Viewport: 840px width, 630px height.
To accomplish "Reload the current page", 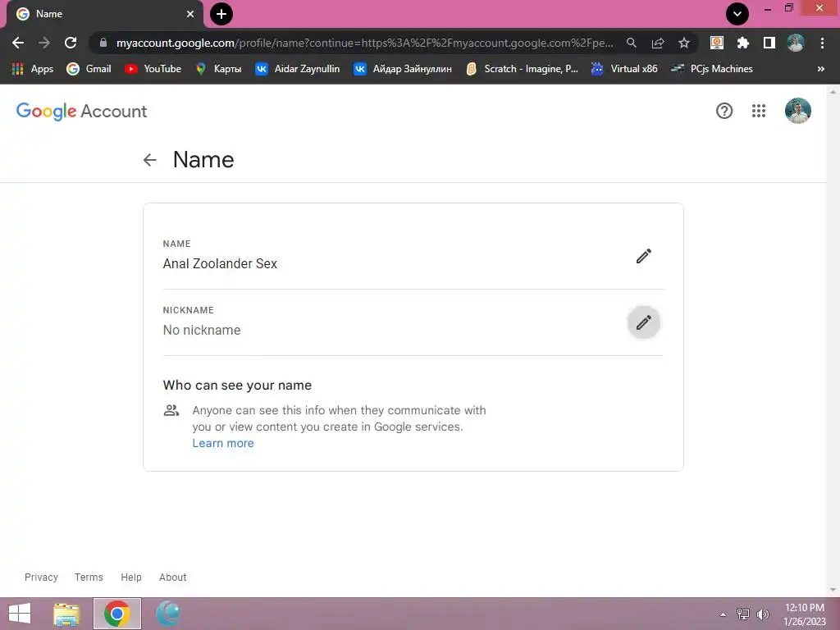I will (x=71, y=43).
